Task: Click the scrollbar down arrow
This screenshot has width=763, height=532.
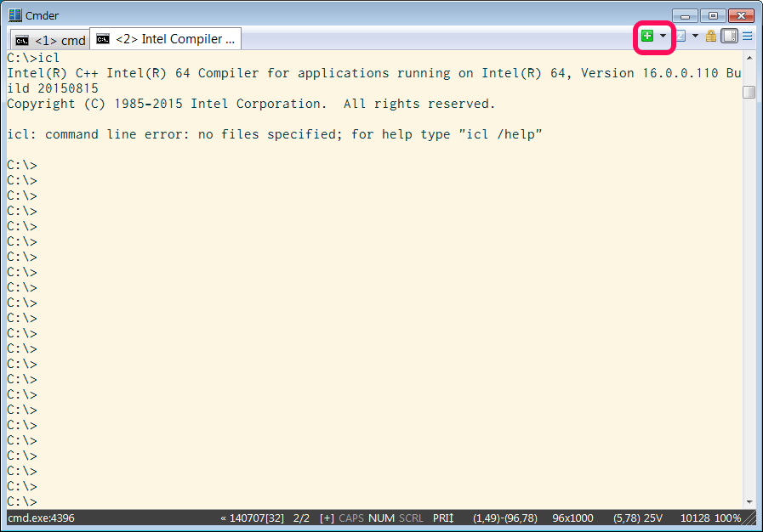Action: [749, 502]
